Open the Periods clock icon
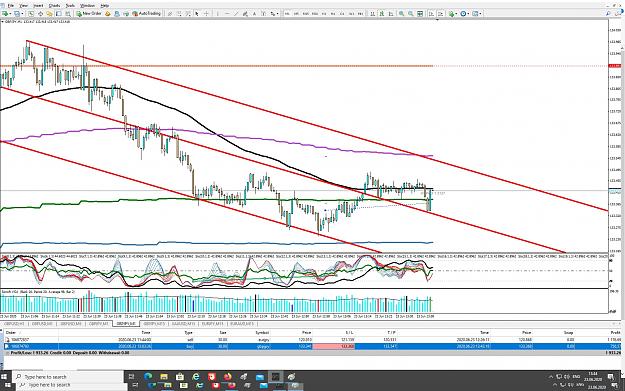The image size is (625, 391). point(463,14)
